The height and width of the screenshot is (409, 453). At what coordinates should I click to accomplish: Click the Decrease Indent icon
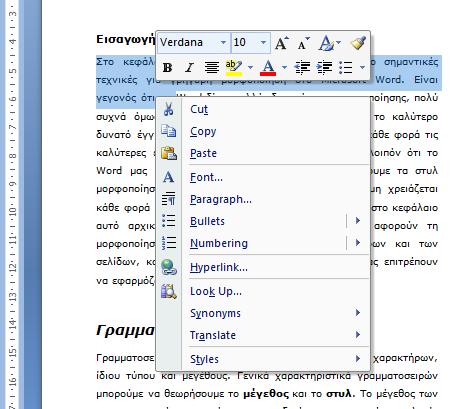tap(302, 68)
